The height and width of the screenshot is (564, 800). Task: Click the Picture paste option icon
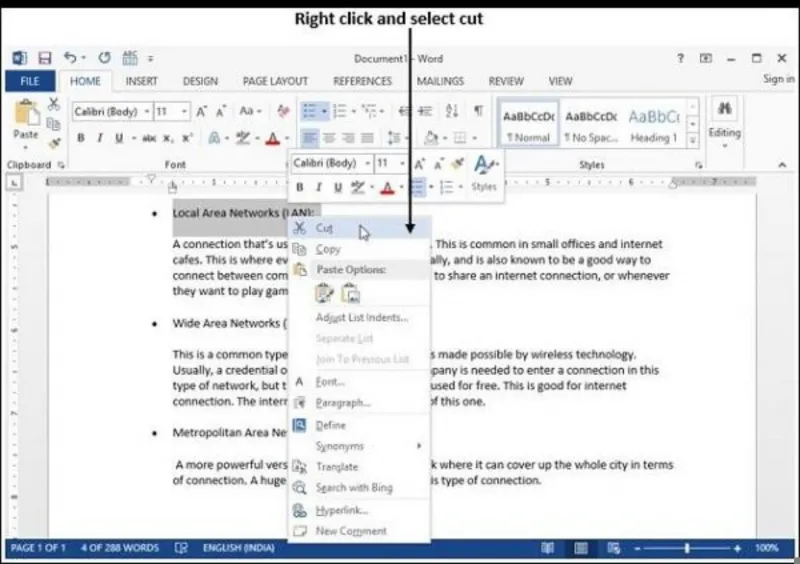[x=351, y=294]
